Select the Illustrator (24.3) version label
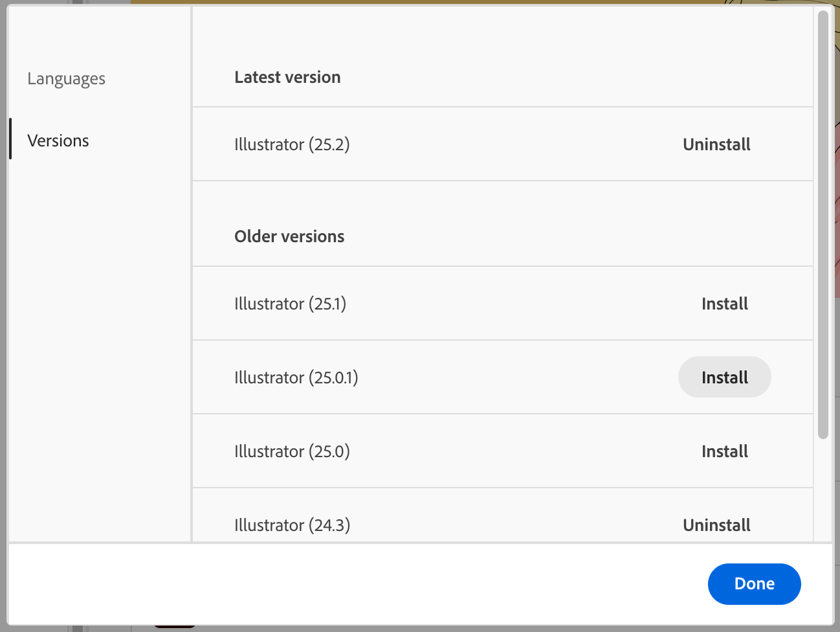840x632 pixels. (292, 525)
